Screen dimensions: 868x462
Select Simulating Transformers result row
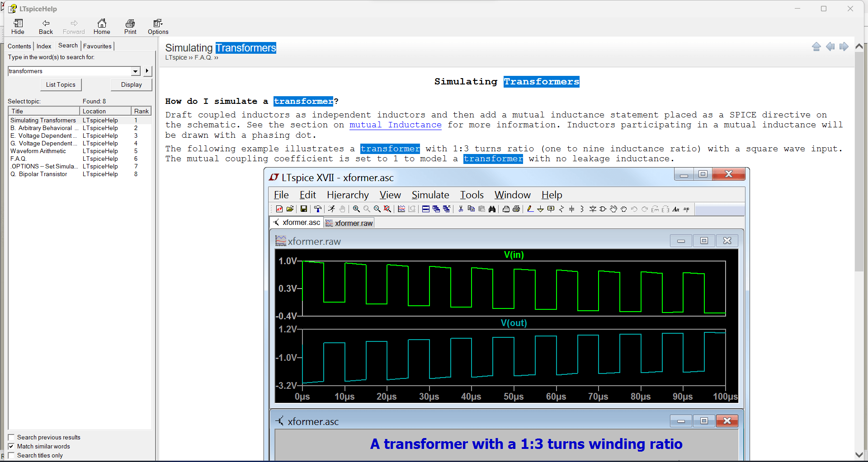[80, 120]
